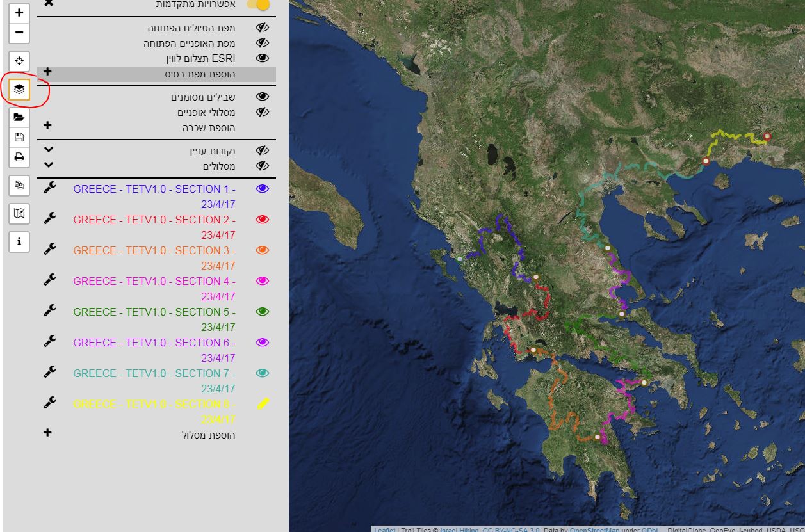The width and height of the screenshot is (805, 532).
Task: Toggle the אפשרויות מתקדמות switch
Action: [259, 4]
